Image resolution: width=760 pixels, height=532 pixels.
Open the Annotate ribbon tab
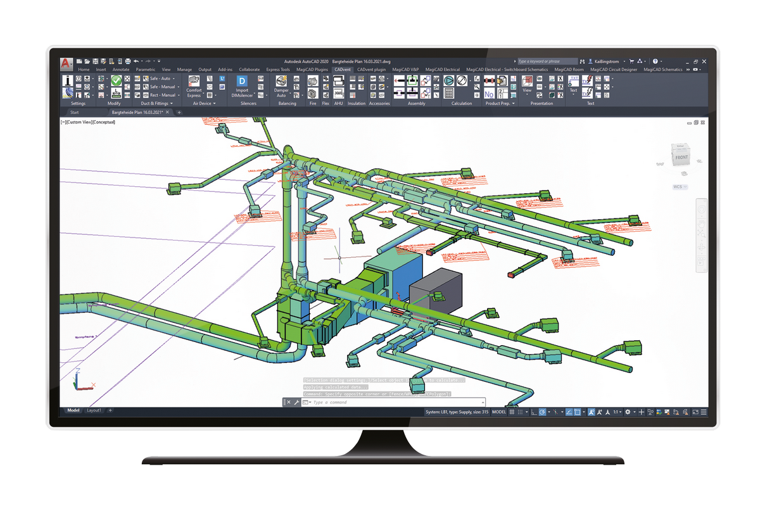(120, 70)
